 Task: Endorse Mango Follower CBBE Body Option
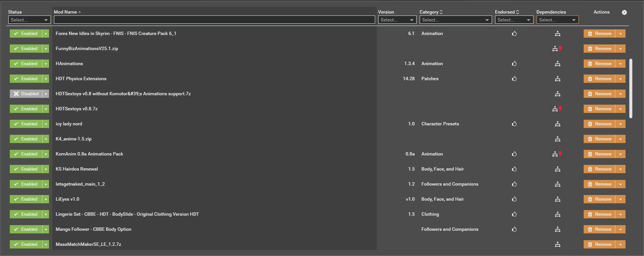click(x=514, y=229)
